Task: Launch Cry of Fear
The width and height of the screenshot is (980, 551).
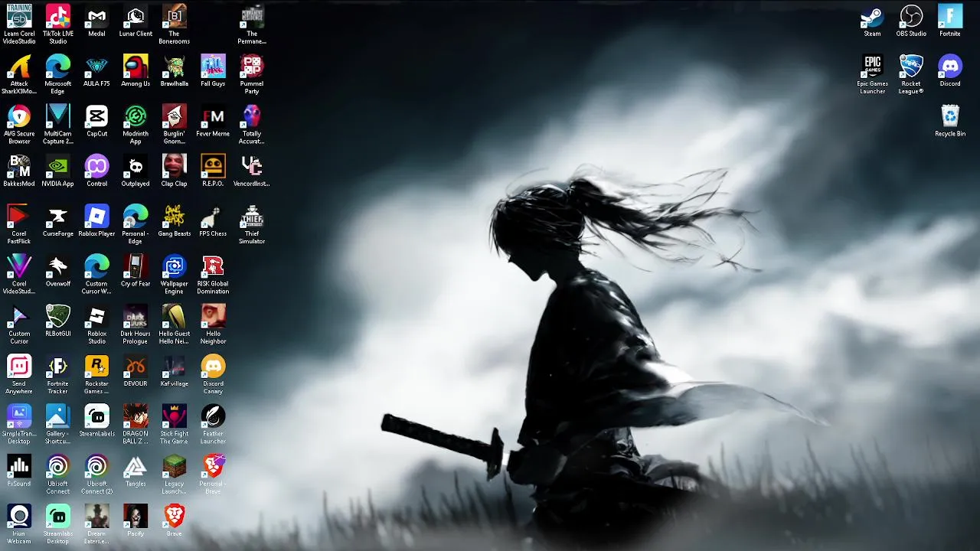Action: point(136,271)
